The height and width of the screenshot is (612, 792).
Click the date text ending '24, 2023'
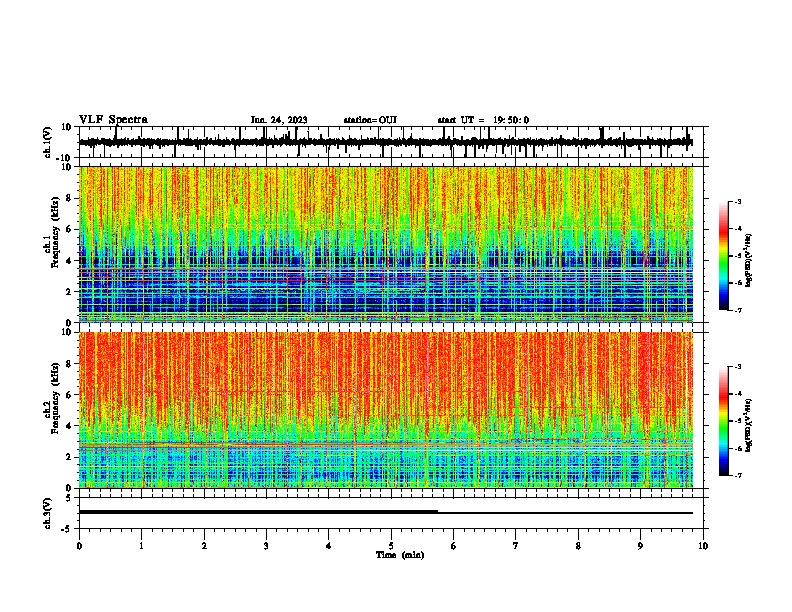279,120
